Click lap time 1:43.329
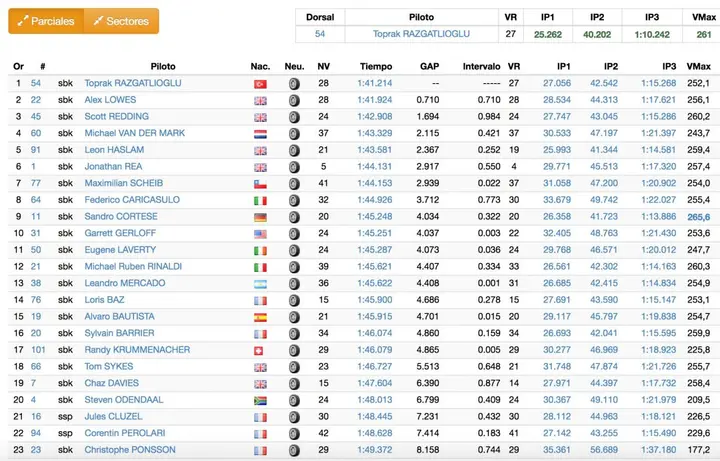 point(375,133)
